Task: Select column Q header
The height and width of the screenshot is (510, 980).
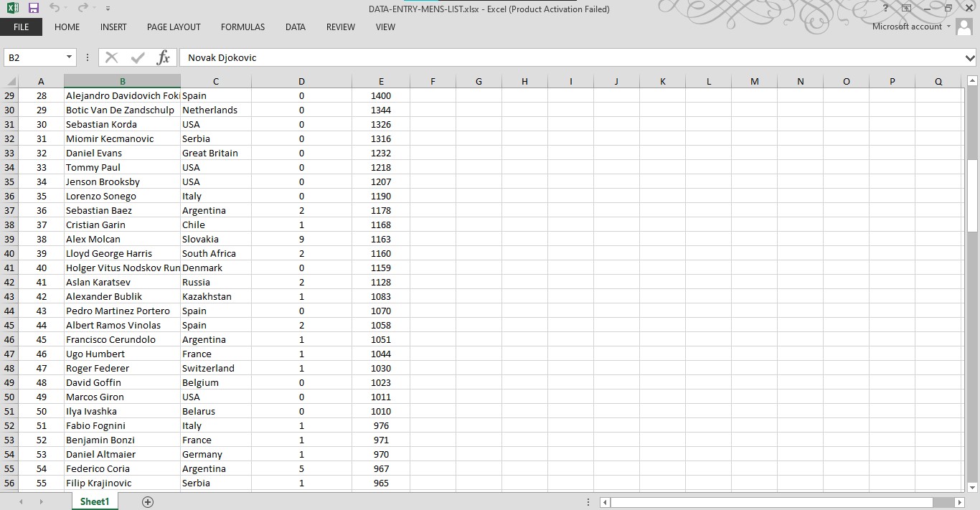Action: coord(938,81)
